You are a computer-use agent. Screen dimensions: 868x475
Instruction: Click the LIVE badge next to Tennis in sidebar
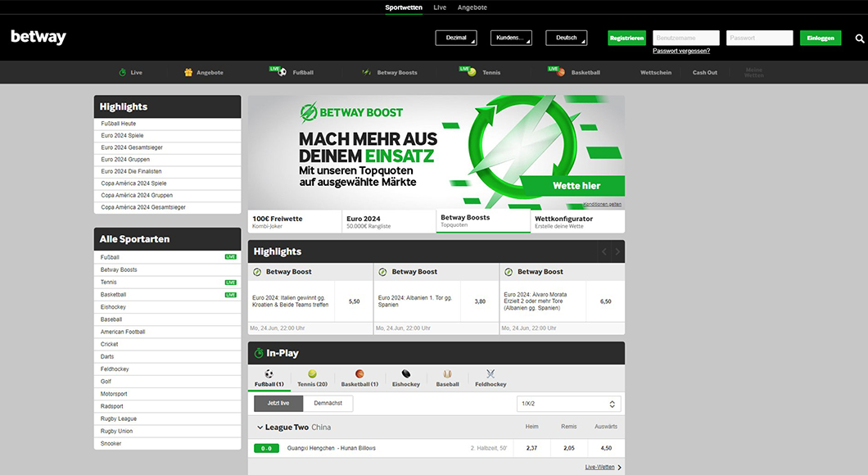tap(230, 283)
